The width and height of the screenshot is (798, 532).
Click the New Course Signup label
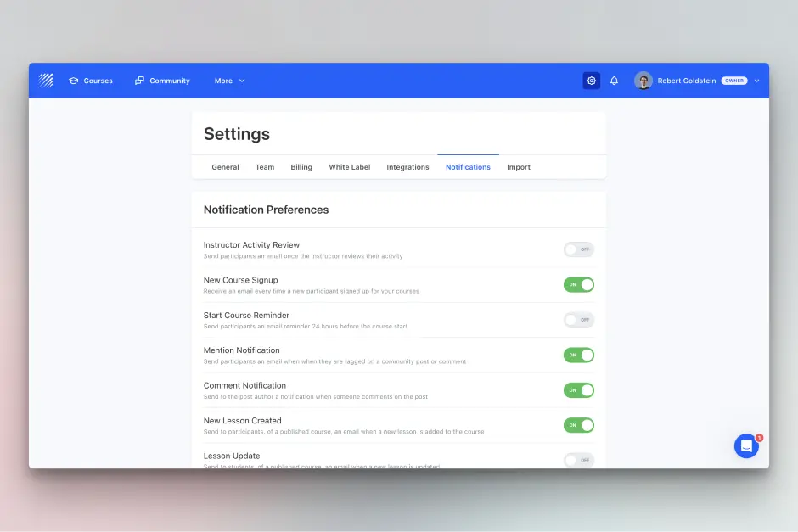[241, 280]
